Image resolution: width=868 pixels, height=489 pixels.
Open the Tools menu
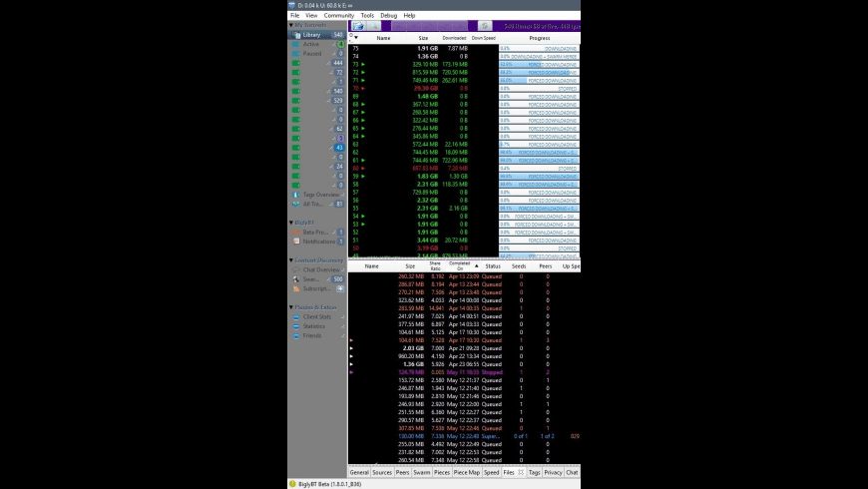tap(367, 16)
